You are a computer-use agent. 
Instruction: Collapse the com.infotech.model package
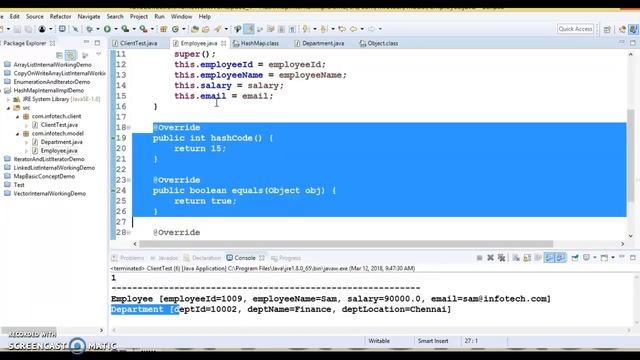(18, 133)
